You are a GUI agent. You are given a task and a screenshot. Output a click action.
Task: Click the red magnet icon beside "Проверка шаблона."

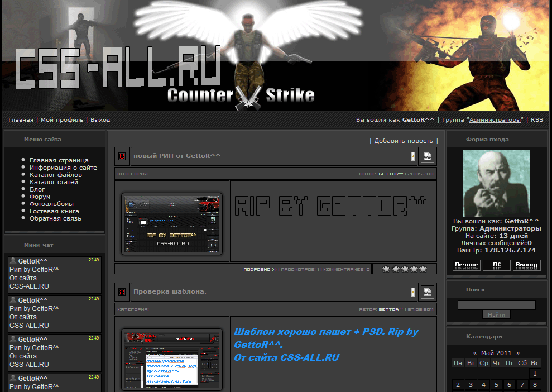tap(122, 292)
